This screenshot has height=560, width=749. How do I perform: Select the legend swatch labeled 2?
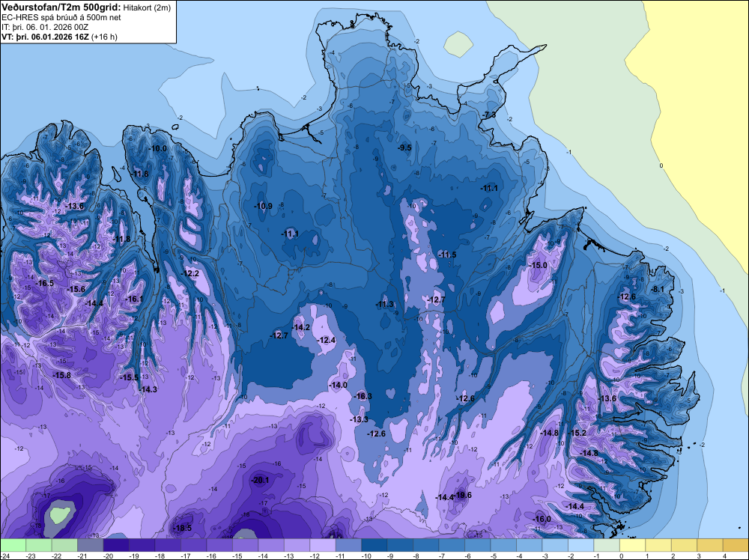684,545
